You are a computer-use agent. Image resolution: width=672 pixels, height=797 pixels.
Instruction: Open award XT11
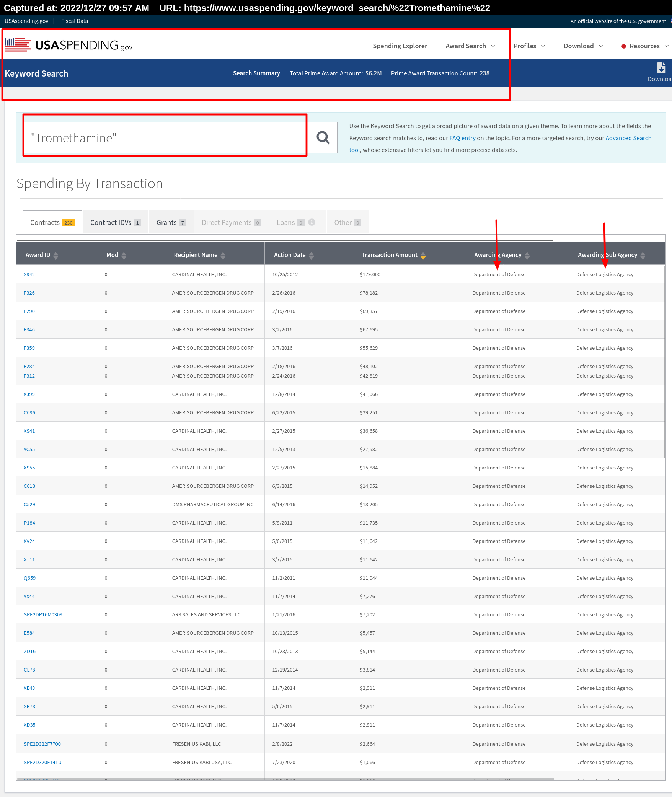[x=29, y=559]
